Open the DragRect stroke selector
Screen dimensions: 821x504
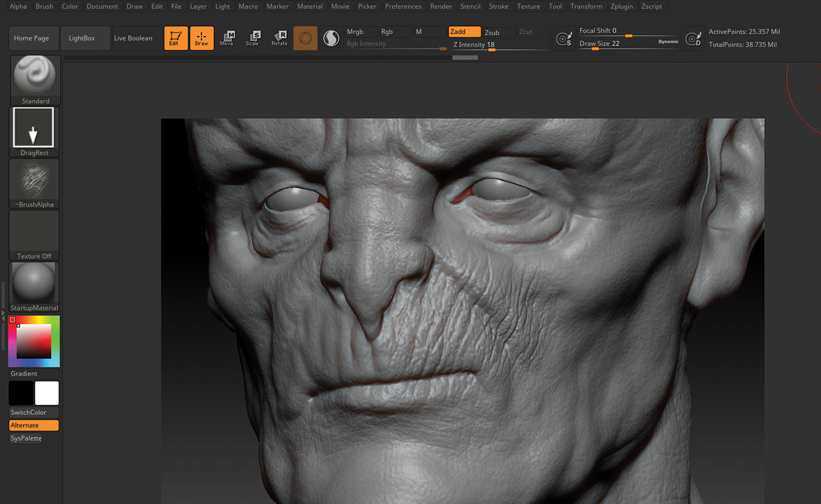(33, 127)
